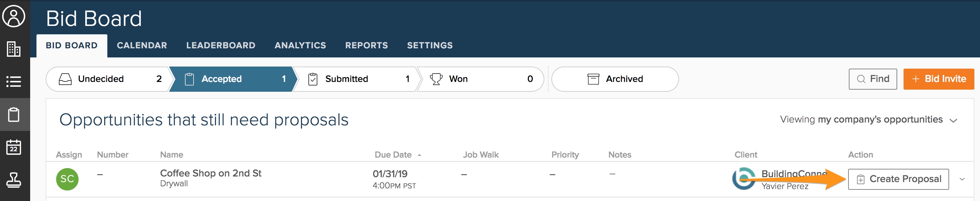This screenshot has width=980, height=201.
Task: Select the clipboard Bid Board sidebar icon
Action: (x=14, y=115)
